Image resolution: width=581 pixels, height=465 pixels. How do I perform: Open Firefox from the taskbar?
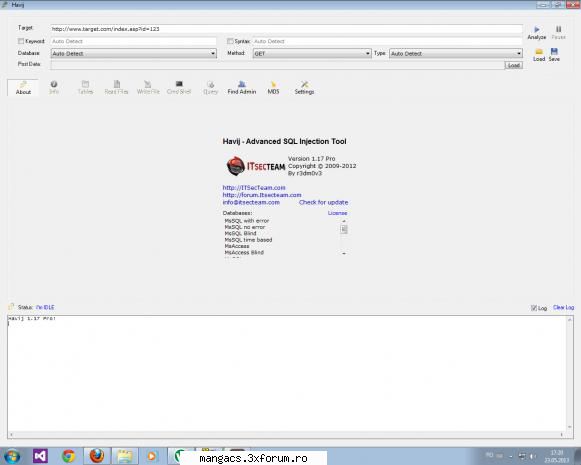(96, 456)
